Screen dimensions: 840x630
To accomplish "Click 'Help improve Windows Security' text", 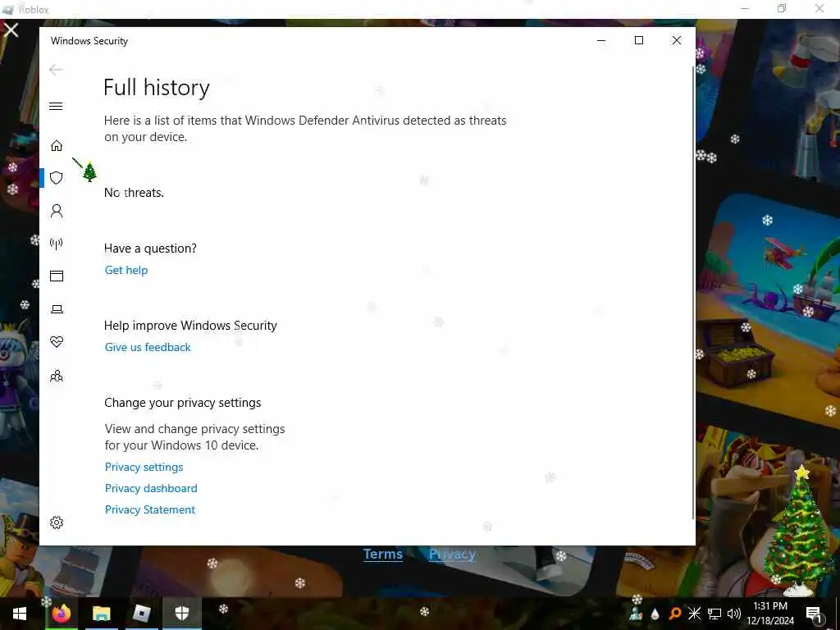I will tap(190, 326).
